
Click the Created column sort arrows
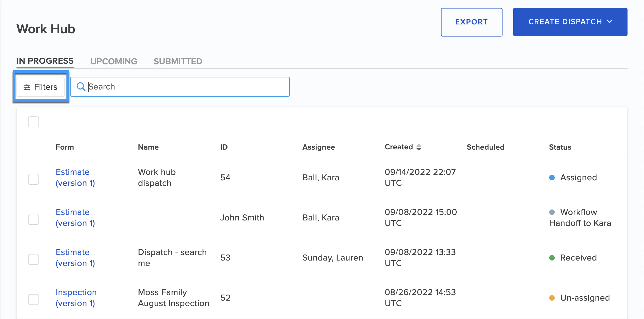coord(418,147)
